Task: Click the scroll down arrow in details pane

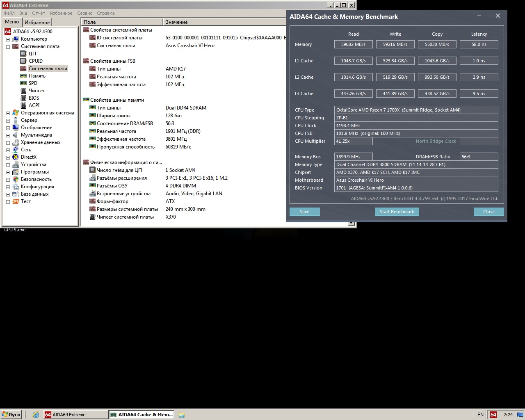Action: pyautogui.click(x=351, y=224)
